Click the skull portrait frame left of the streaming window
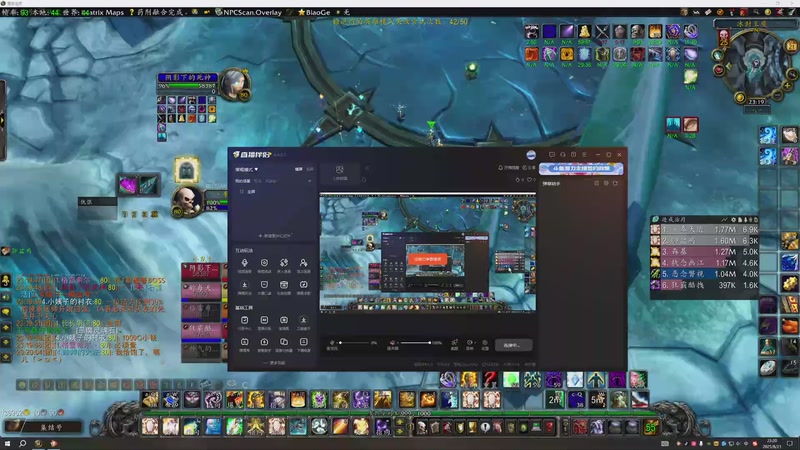Viewport: 800px width, 450px height. (187, 201)
